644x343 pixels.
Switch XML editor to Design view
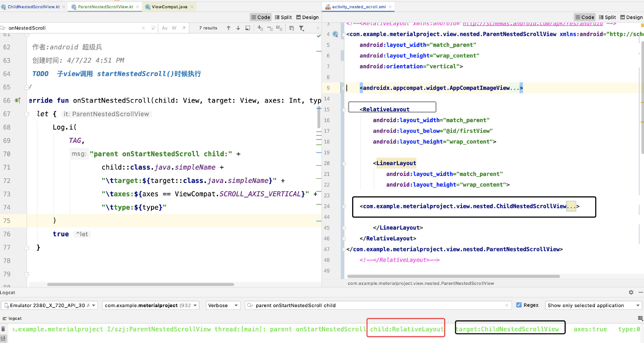point(631,17)
